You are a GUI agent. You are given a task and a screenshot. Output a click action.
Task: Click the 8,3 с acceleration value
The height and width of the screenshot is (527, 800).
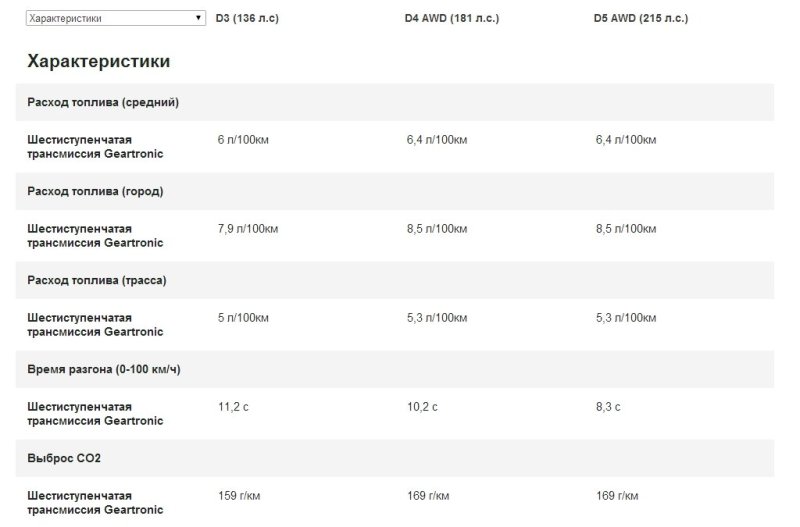(x=607, y=407)
